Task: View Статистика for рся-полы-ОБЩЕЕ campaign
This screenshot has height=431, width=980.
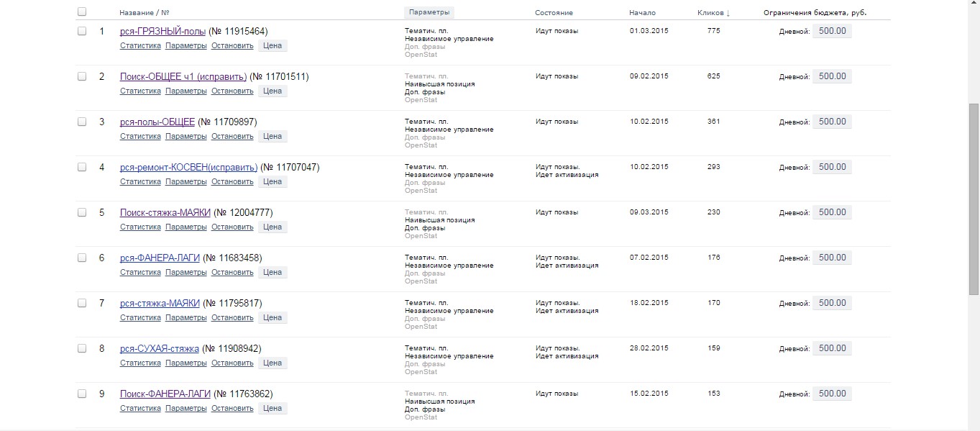Action: (x=140, y=136)
